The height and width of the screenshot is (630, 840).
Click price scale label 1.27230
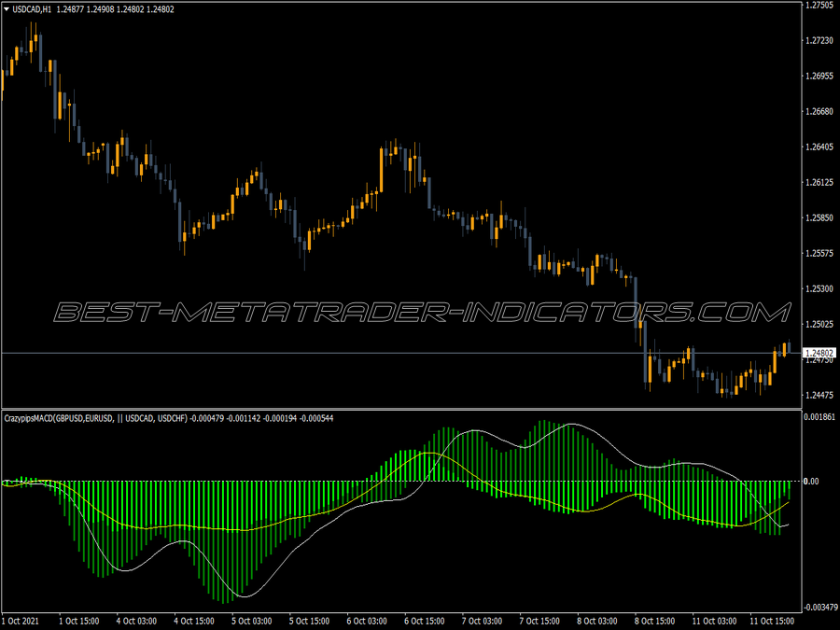(x=819, y=41)
